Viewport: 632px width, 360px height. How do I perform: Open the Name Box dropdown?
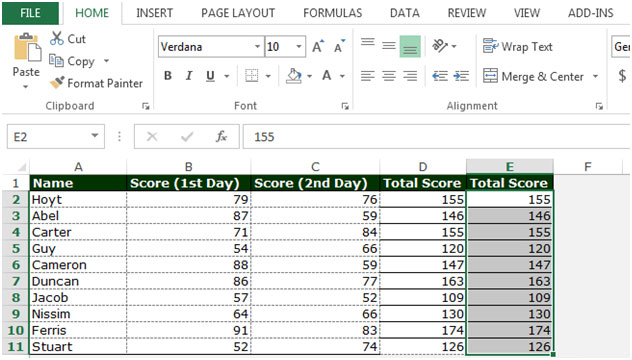tap(95, 136)
